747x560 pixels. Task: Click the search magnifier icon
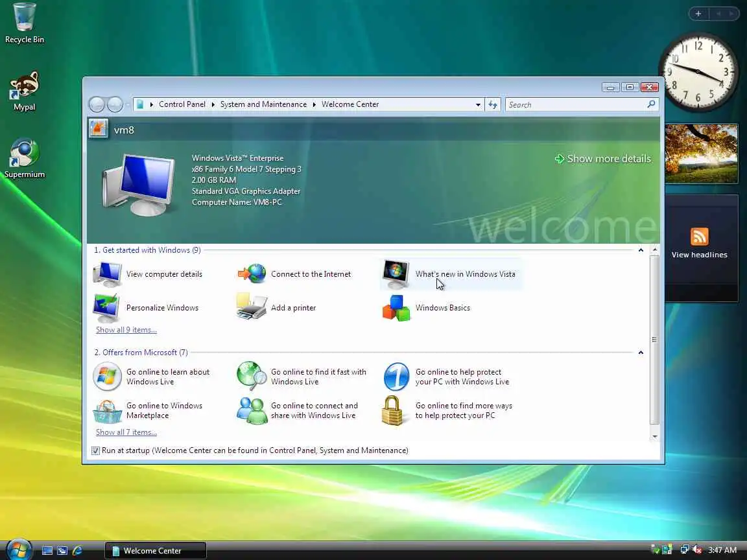click(651, 104)
